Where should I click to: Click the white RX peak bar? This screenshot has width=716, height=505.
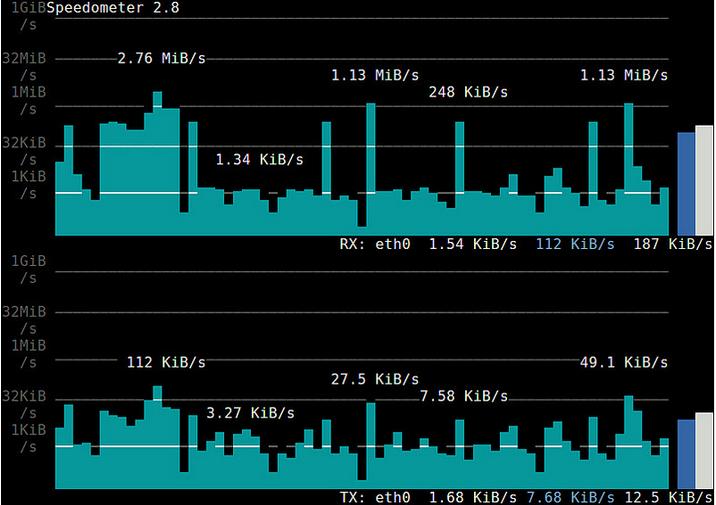pos(704,180)
